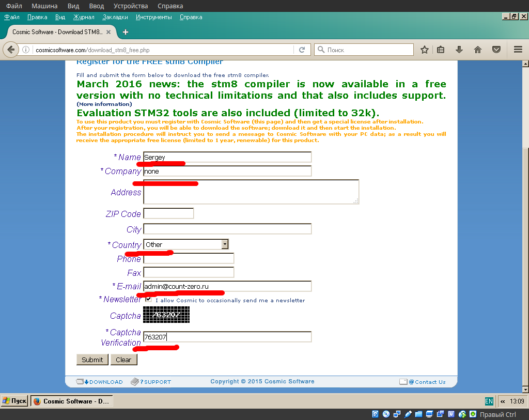
Task: Open VirtualBox Устройства menu
Action: click(131, 6)
